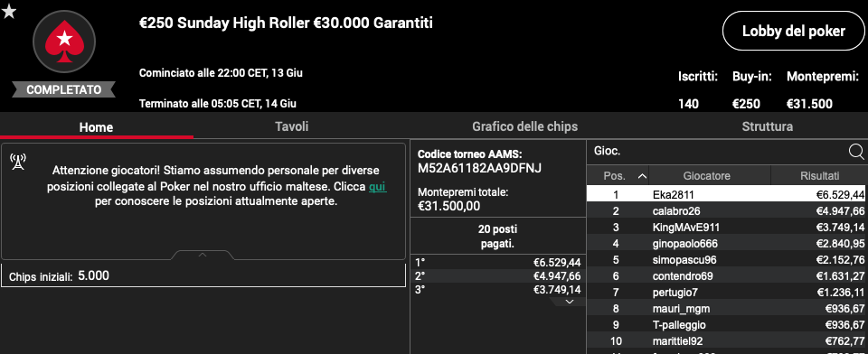This screenshot has width=868, height=354.
Task: Expand the paid places list chevron
Action: point(568,302)
